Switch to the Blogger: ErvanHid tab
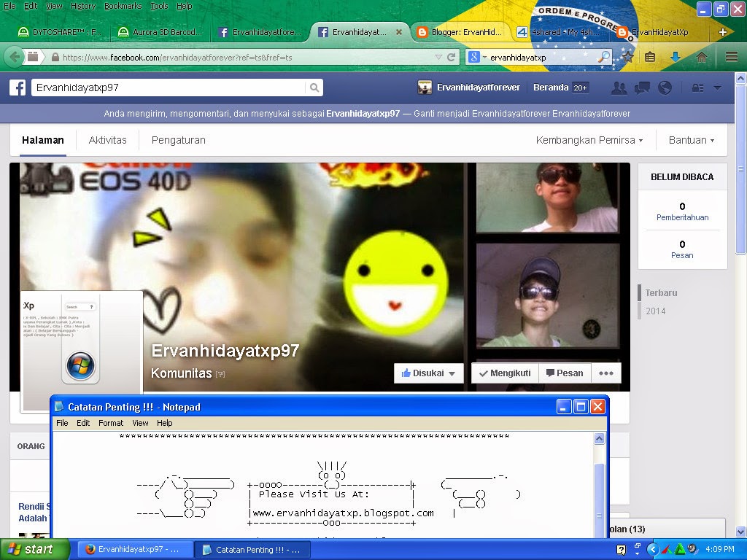The width and height of the screenshot is (747, 560). tap(460, 32)
